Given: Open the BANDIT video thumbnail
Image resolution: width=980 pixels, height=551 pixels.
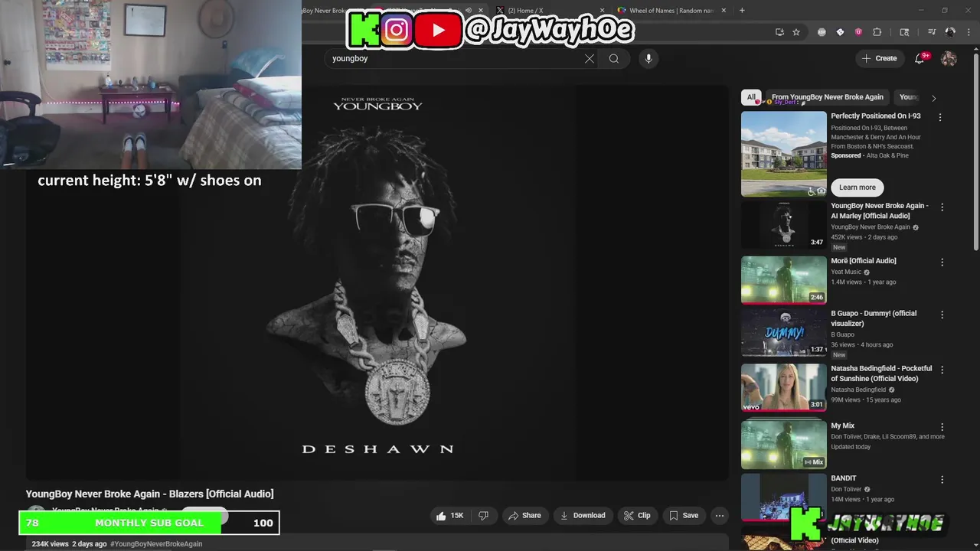Looking at the screenshot, I should pos(784,497).
